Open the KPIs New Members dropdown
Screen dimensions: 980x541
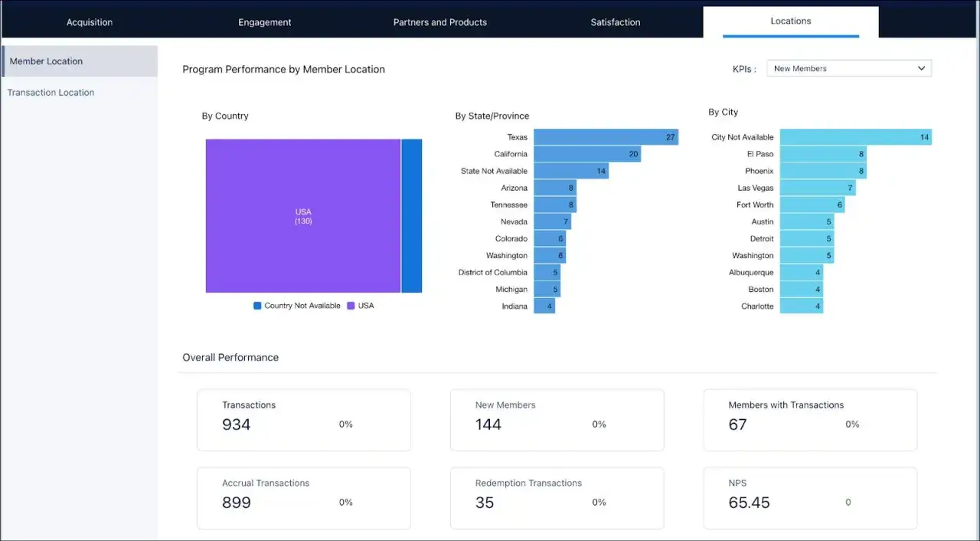pyautogui.click(x=849, y=68)
